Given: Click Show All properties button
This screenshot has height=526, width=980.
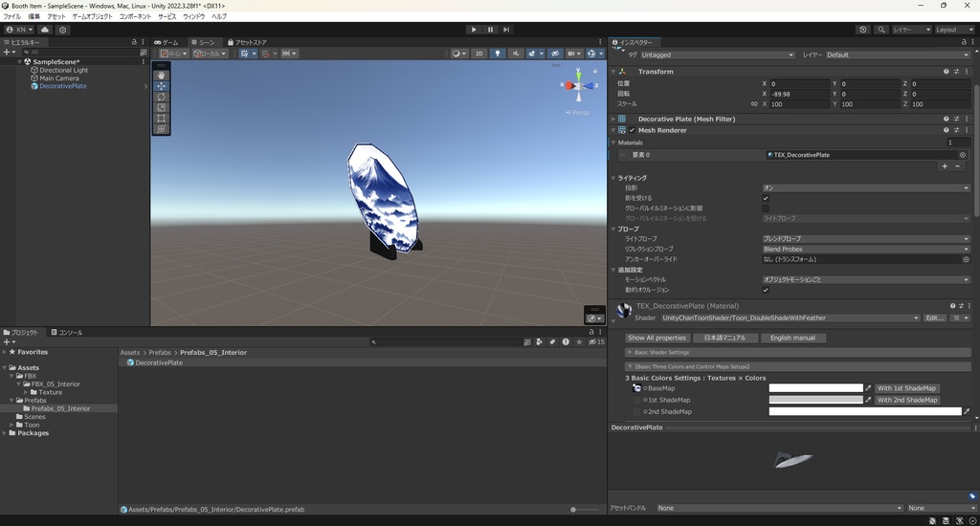Looking at the screenshot, I should [x=657, y=338].
